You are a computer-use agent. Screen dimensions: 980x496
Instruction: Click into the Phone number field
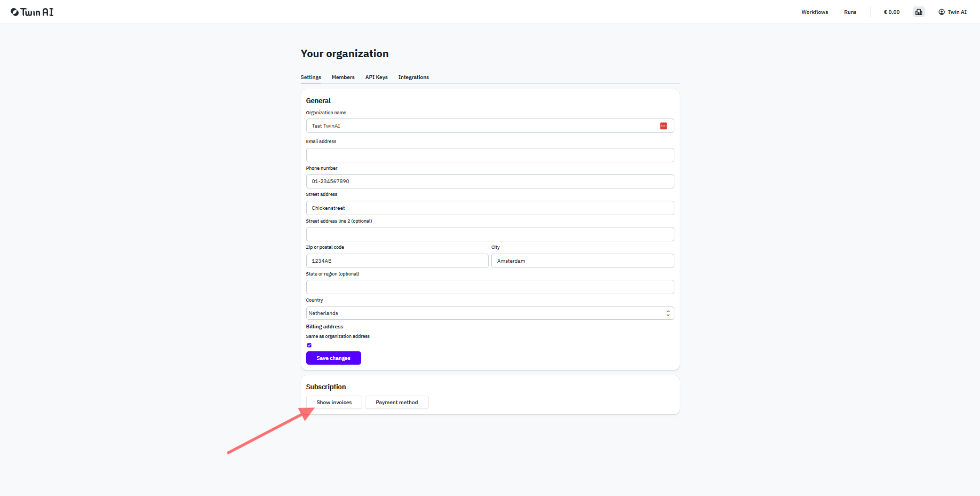click(490, 182)
